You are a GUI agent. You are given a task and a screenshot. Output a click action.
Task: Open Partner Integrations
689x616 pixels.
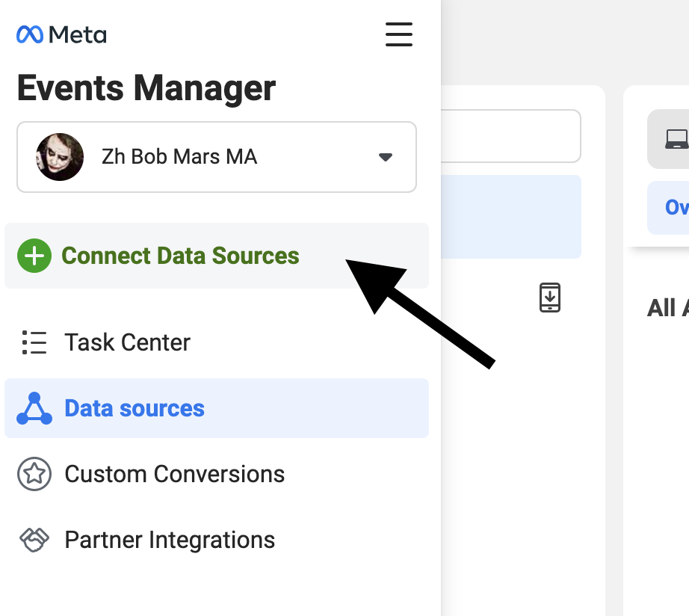pyautogui.click(x=217, y=540)
